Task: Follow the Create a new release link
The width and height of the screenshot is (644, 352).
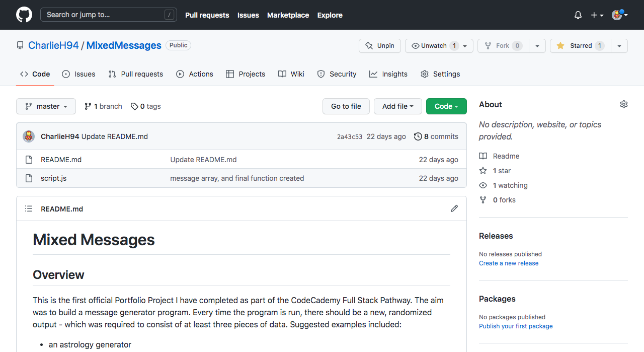Action: pyautogui.click(x=509, y=263)
